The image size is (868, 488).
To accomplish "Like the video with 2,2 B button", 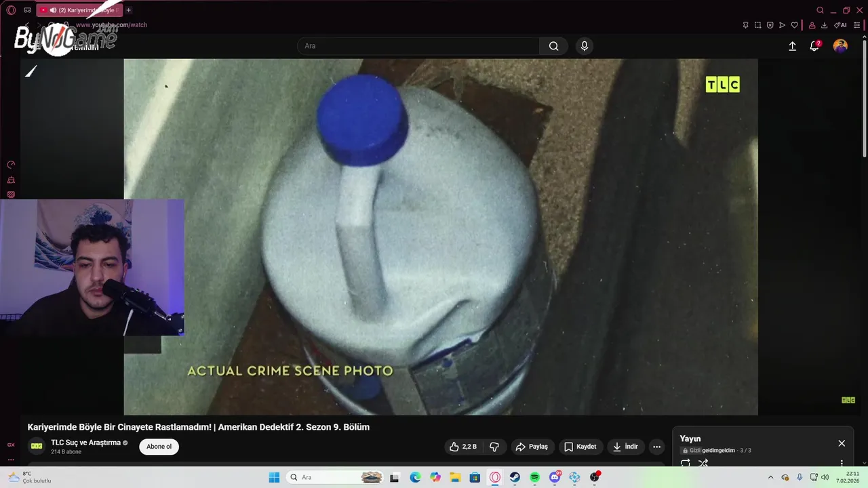I will (x=463, y=447).
